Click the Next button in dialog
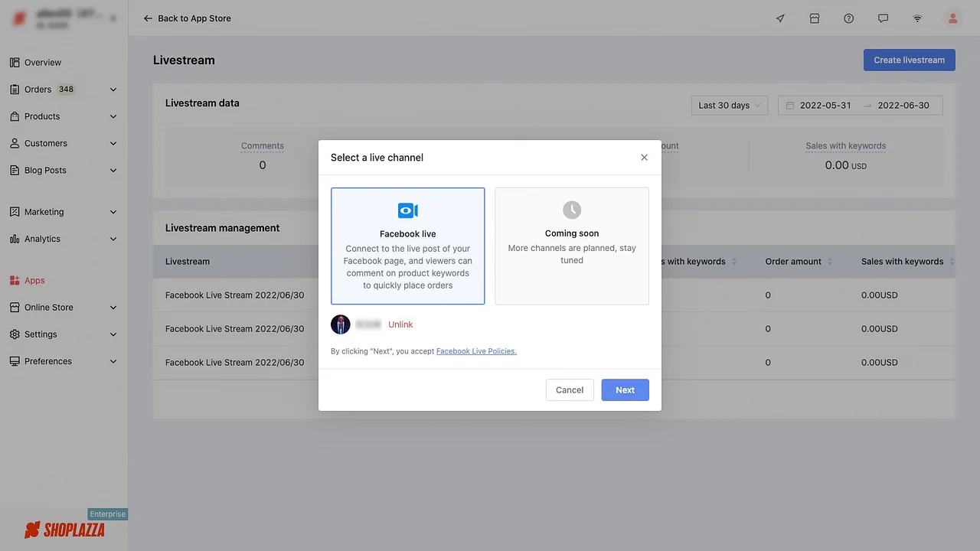This screenshot has height=551, width=980. tap(625, 390)
